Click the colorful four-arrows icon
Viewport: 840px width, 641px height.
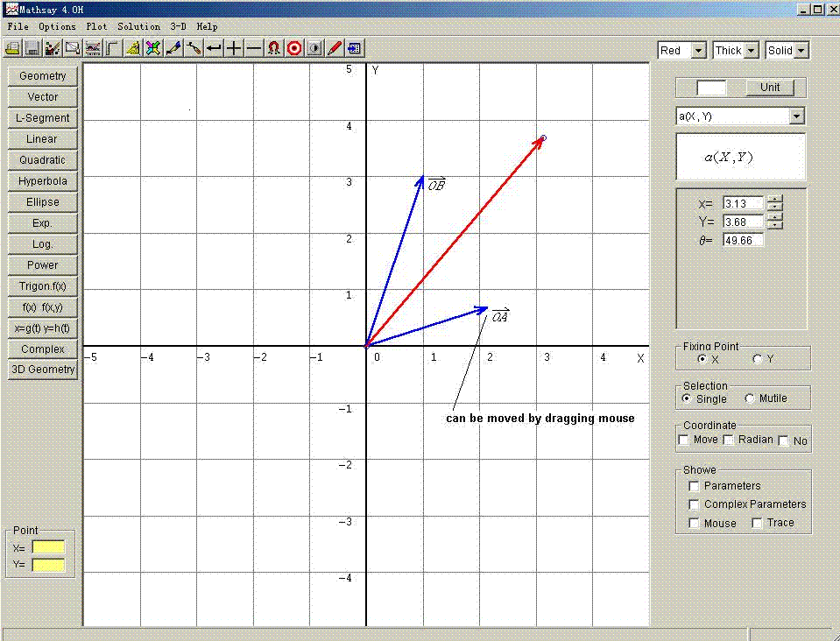(152, 49)
